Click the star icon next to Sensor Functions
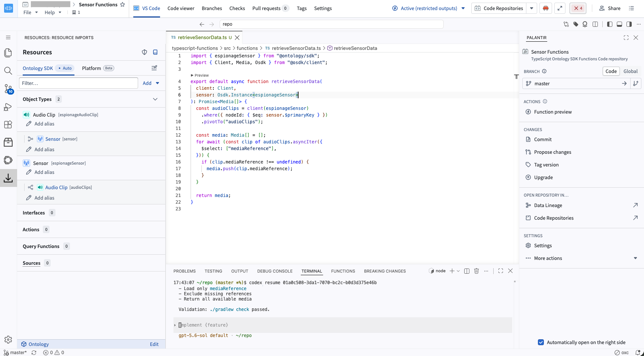644x356 pixels. (x=122, y=4)
